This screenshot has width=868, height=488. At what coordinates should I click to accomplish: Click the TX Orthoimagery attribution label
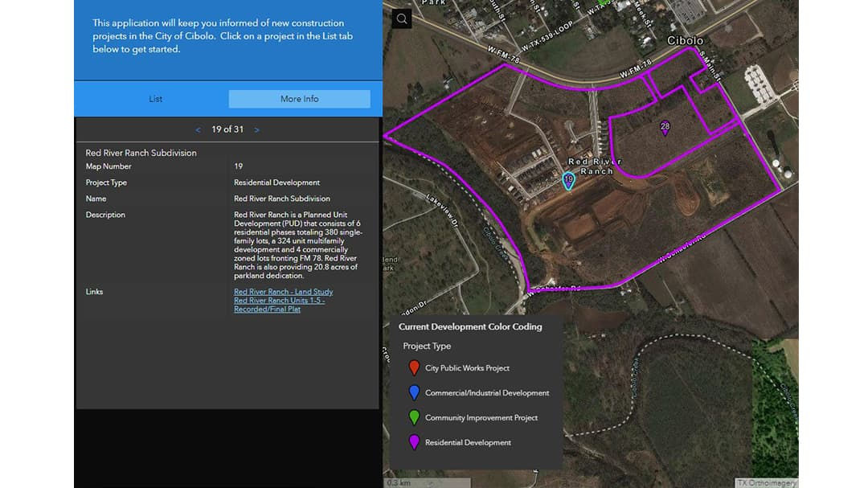(x=764, y=482)
